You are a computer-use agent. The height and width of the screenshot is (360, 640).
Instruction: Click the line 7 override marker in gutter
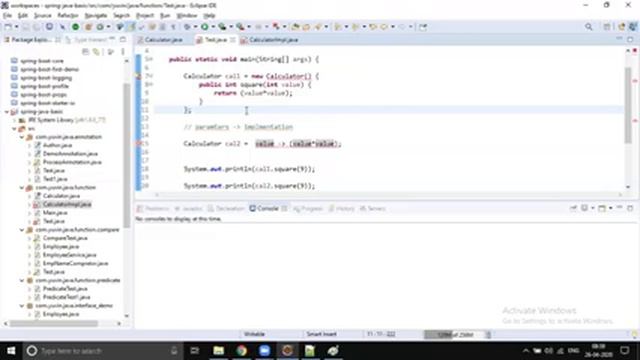point(139,76)
